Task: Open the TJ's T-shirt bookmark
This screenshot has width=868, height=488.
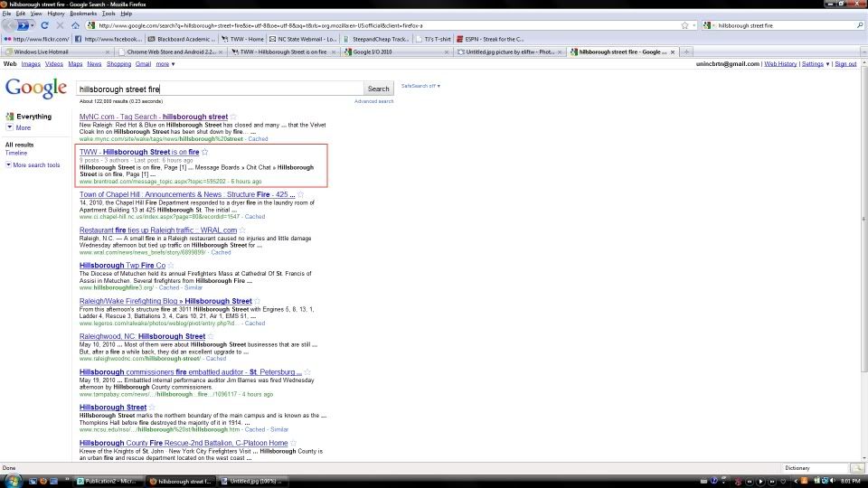Action: 433,39
